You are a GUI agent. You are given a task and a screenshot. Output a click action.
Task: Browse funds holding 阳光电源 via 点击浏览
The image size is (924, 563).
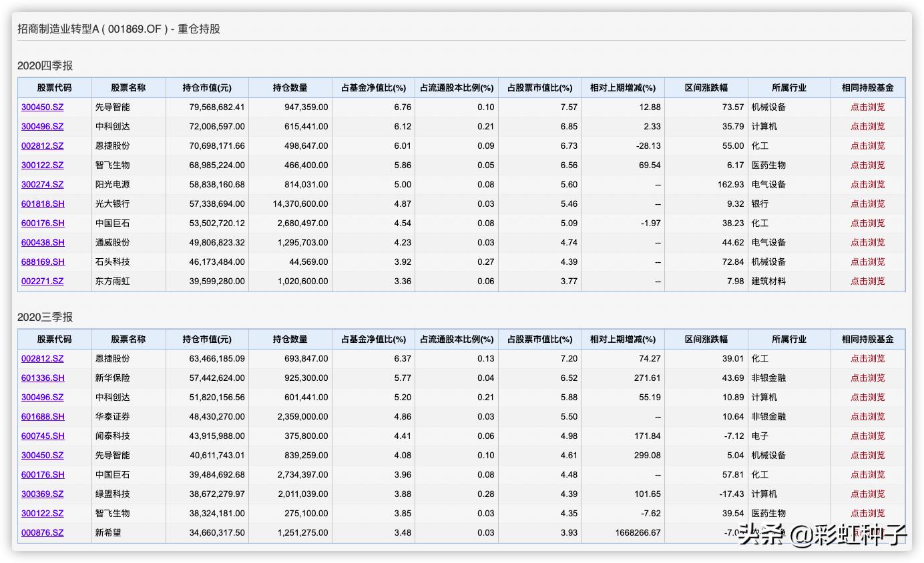pyautogui.click(x=867, y=184)
